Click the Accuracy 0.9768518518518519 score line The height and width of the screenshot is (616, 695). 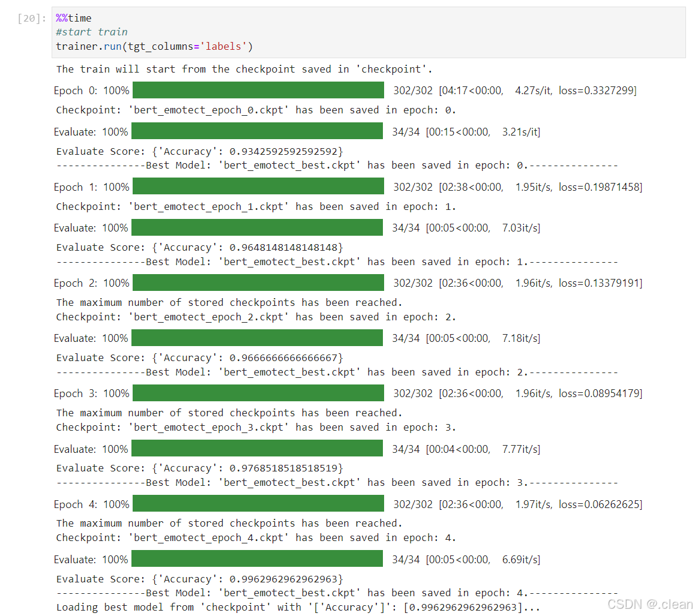(x=199, y=468)
